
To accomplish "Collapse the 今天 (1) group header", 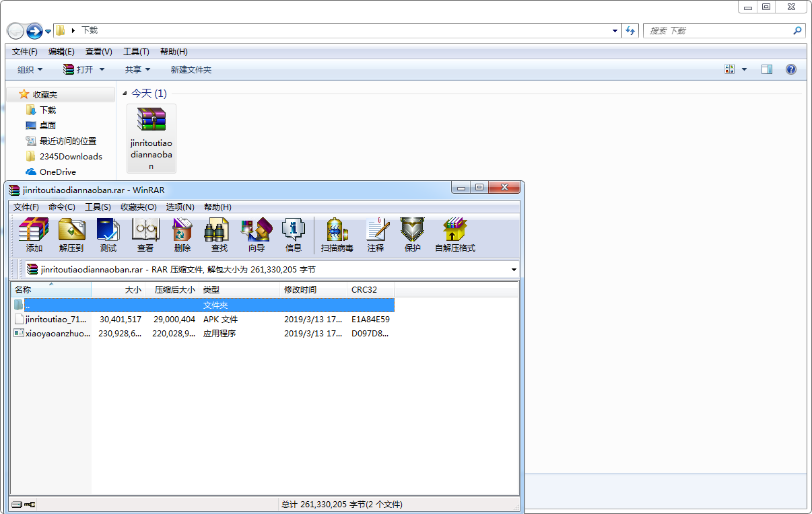I will point(125,93).
